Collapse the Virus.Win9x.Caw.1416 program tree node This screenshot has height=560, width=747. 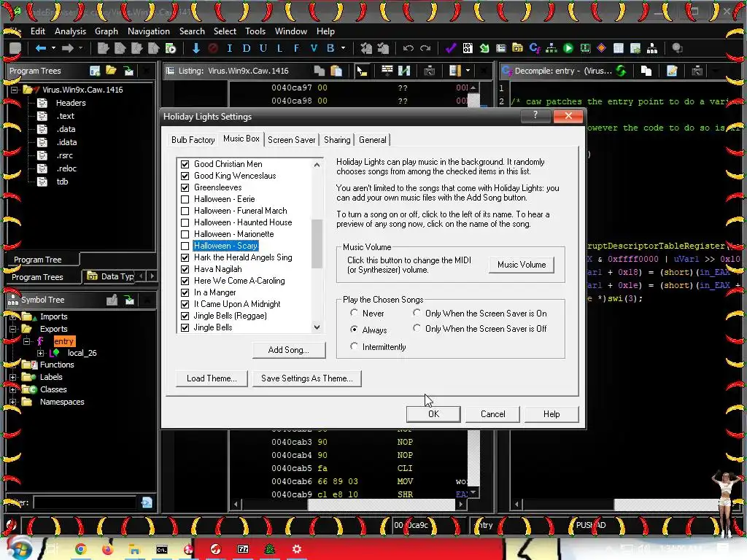pos(15,90)
